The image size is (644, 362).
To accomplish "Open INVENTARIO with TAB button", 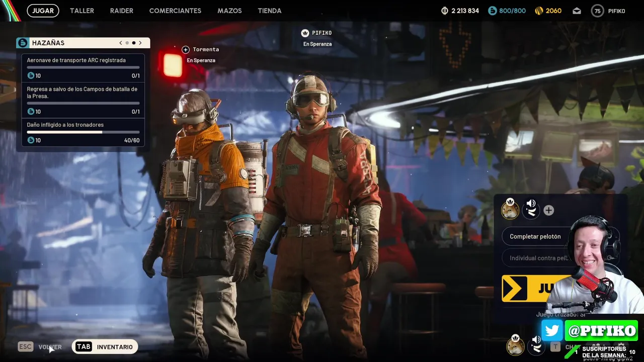I will [x=105, y=346].
